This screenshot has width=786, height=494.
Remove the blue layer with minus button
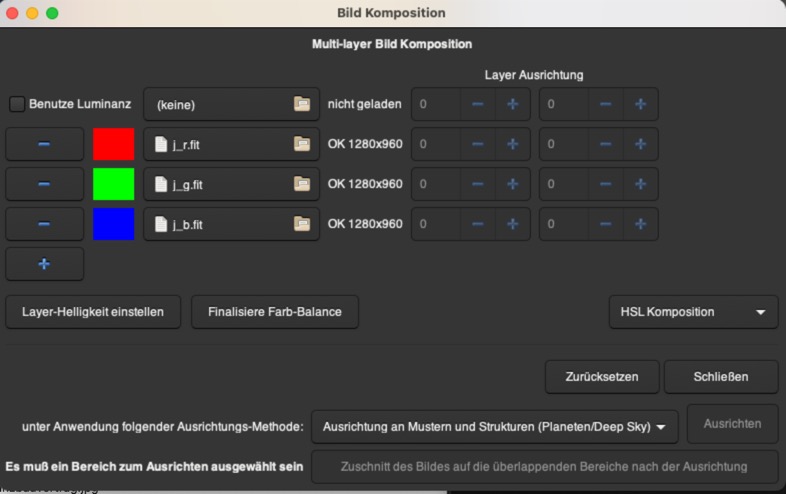44,224
